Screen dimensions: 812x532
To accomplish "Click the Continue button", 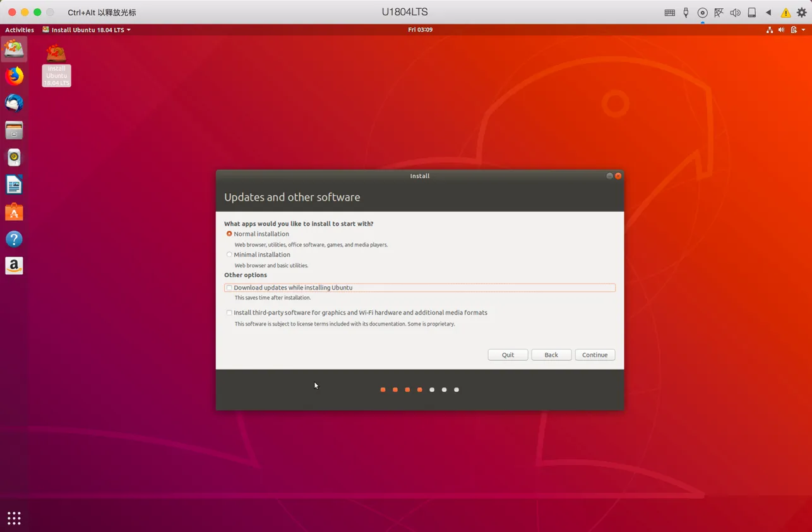I will click(594, 355).
